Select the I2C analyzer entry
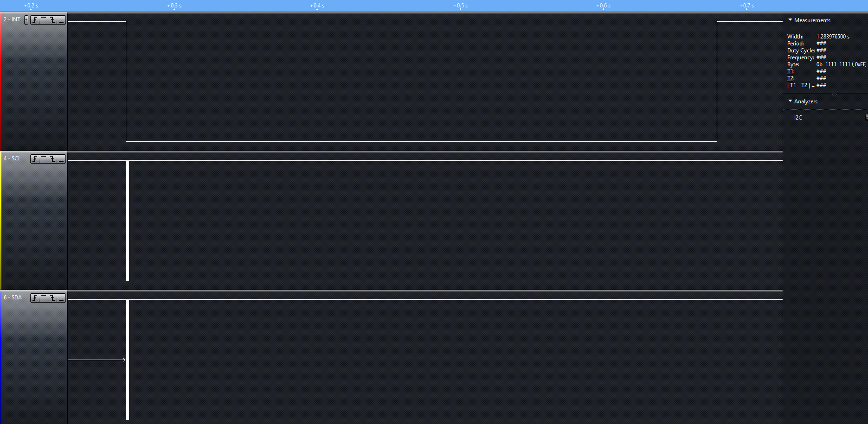The height and width of the screenshot is (424, 868). [798, 118]
